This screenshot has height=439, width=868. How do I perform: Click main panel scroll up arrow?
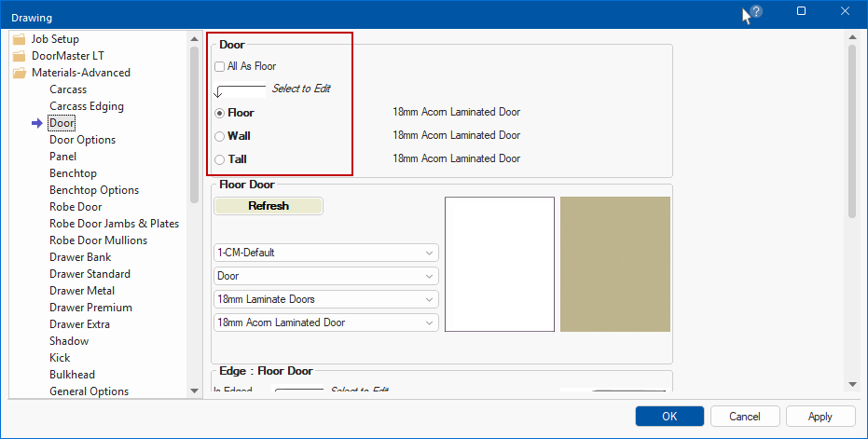point(852,37)
